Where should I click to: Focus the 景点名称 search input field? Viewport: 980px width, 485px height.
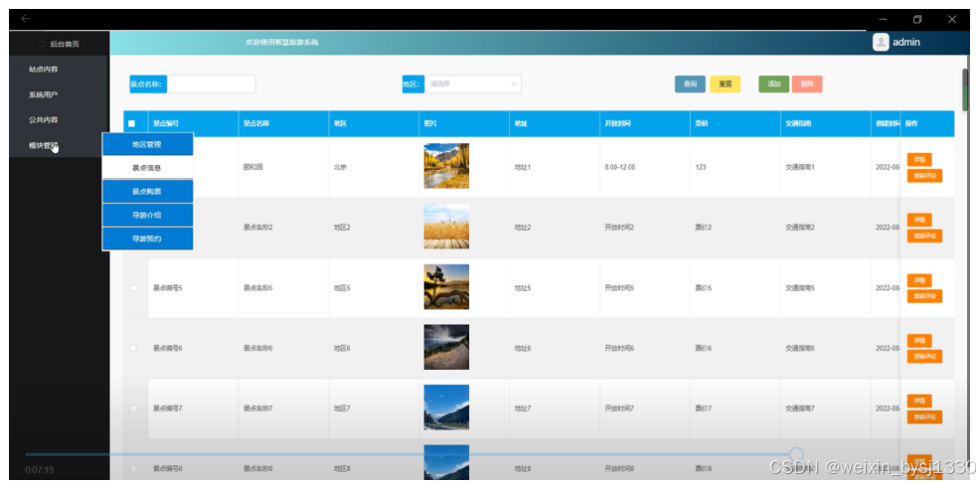click(x=212, y=83)
